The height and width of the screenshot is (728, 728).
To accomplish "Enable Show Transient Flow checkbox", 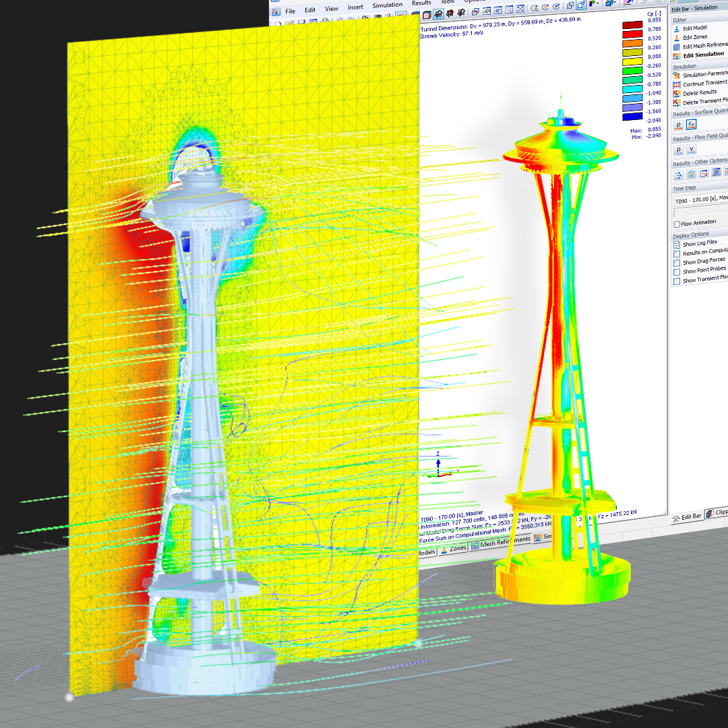I will click(677, 281).
